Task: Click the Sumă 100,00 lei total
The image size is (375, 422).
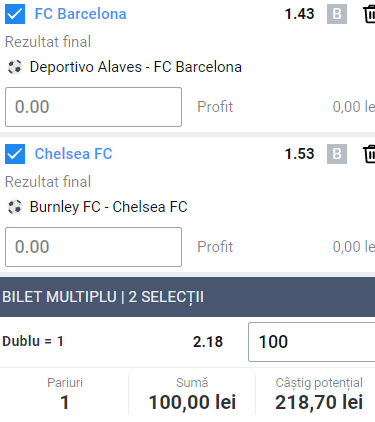Action: point(192,402)
